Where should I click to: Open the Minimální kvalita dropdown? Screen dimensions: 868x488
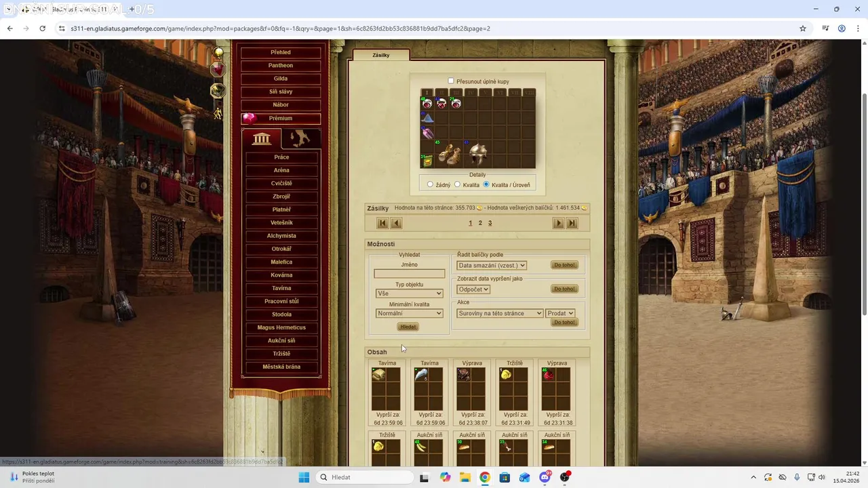coord(410,313)
